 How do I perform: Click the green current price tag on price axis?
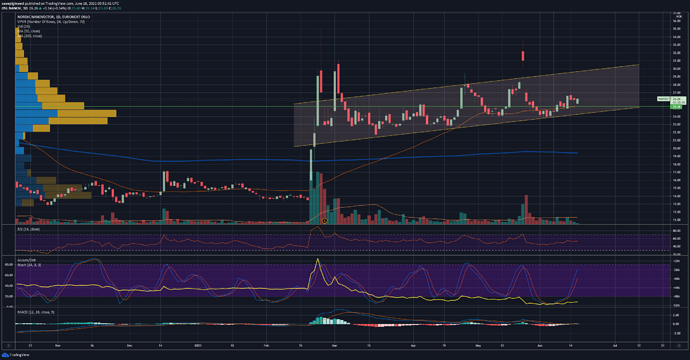(676, 107)
